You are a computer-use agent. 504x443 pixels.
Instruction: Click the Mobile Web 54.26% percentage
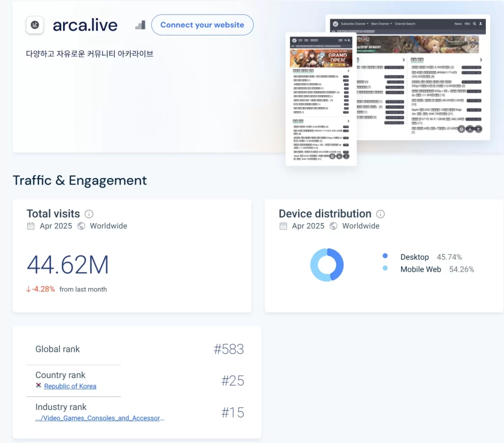(x=462, y=269)
